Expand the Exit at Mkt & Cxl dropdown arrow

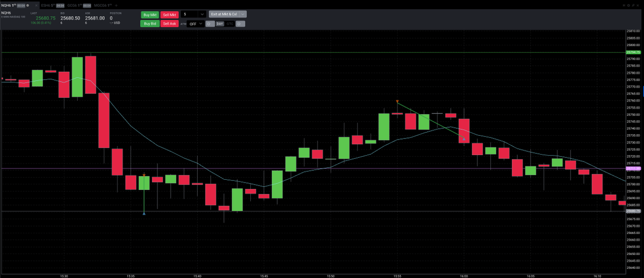click(x=243, y=14)
